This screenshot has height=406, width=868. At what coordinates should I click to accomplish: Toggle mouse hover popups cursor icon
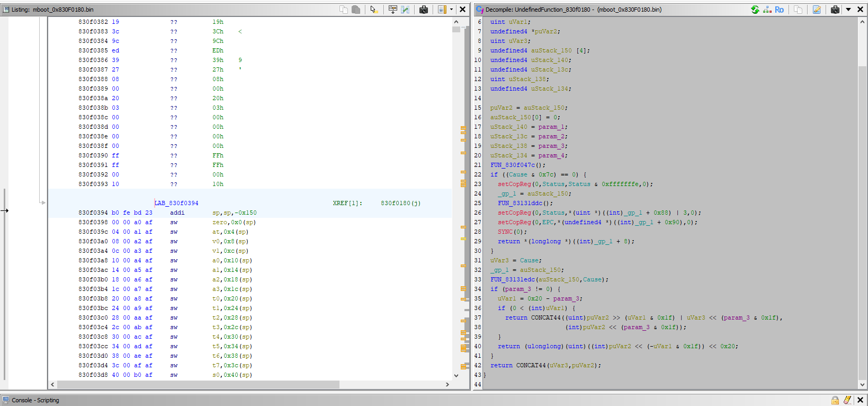click(373, 9)
